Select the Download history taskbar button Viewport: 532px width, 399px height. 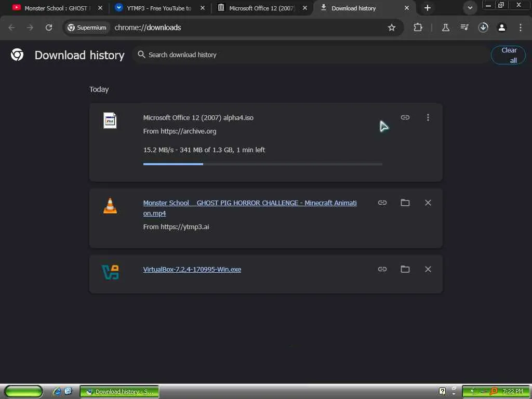[119, 392]
